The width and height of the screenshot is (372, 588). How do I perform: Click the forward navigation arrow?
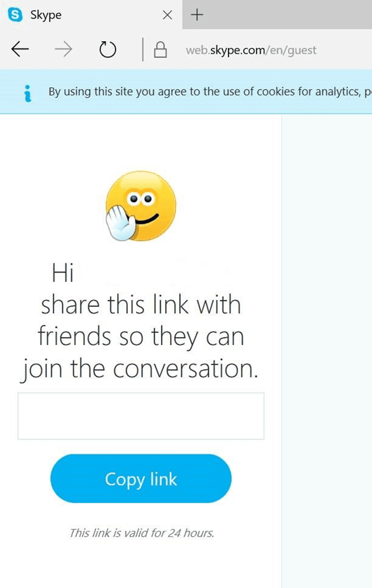click(x=63, y=49)
